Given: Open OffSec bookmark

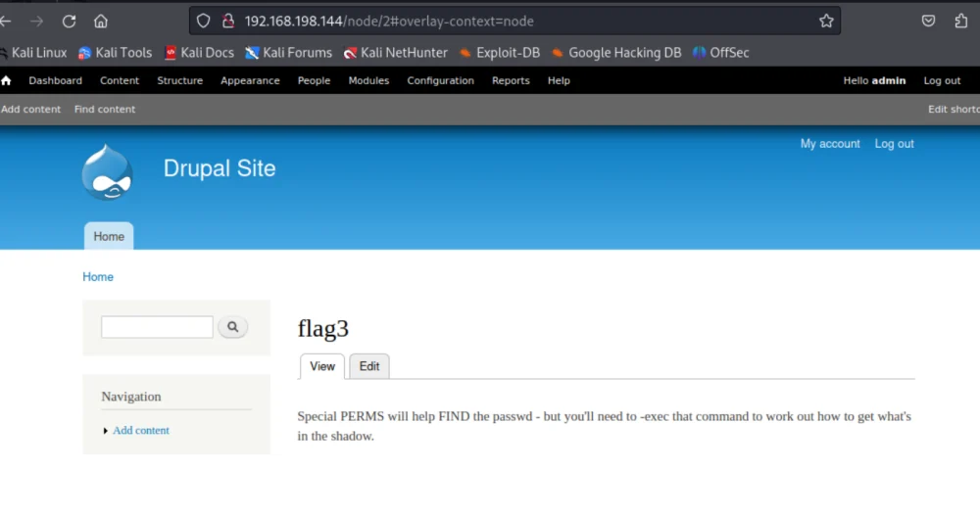Looking at the screenshot, I should [720, 53].
